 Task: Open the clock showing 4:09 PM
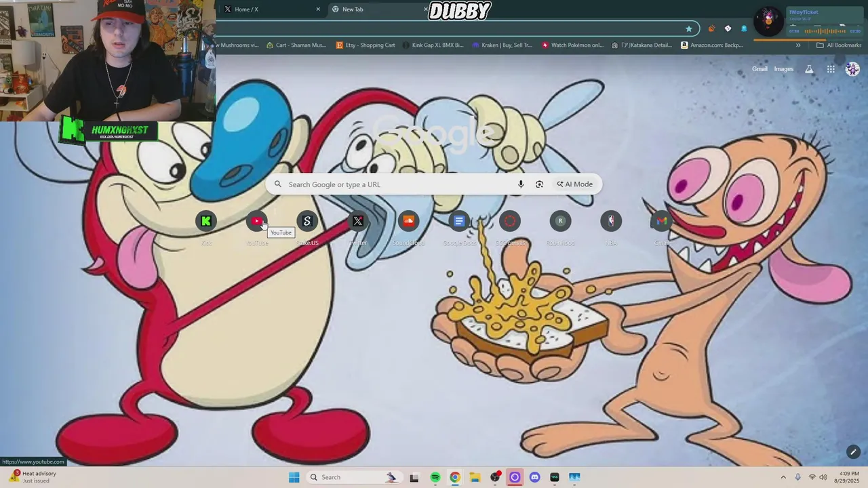click(x=846, y=477)
